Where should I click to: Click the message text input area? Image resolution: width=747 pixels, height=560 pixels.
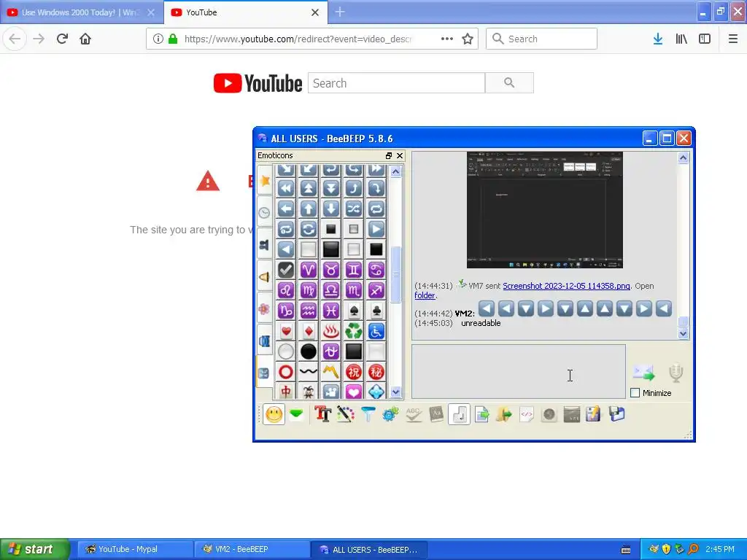(519, 371)
